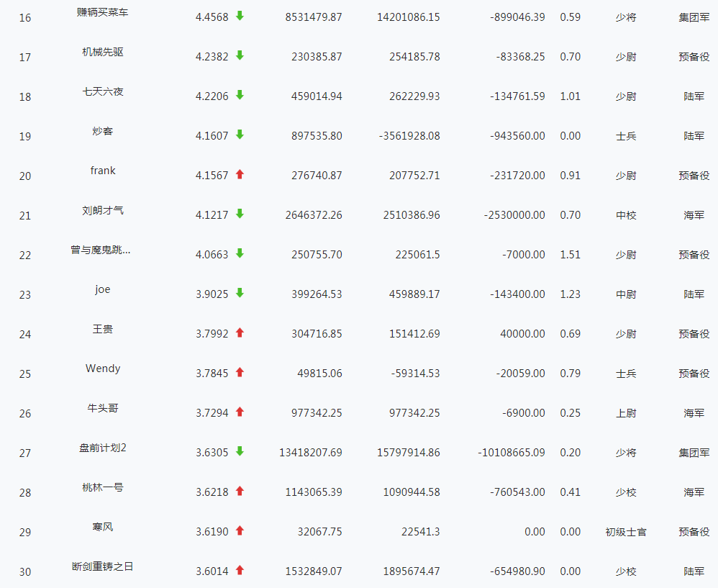The width and height of the screenshot is (718, 588).
Task: Click green down arrow for 盘前计划2
Action: coord(240,451)
